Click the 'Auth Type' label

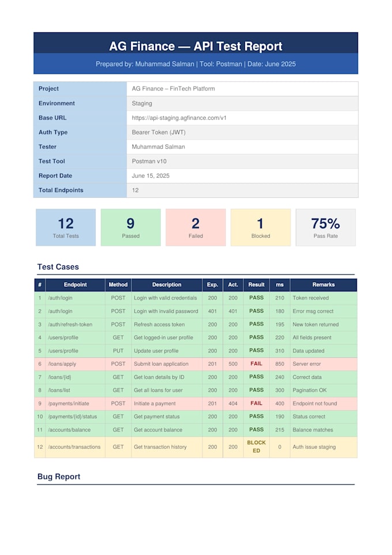(53, 132)
